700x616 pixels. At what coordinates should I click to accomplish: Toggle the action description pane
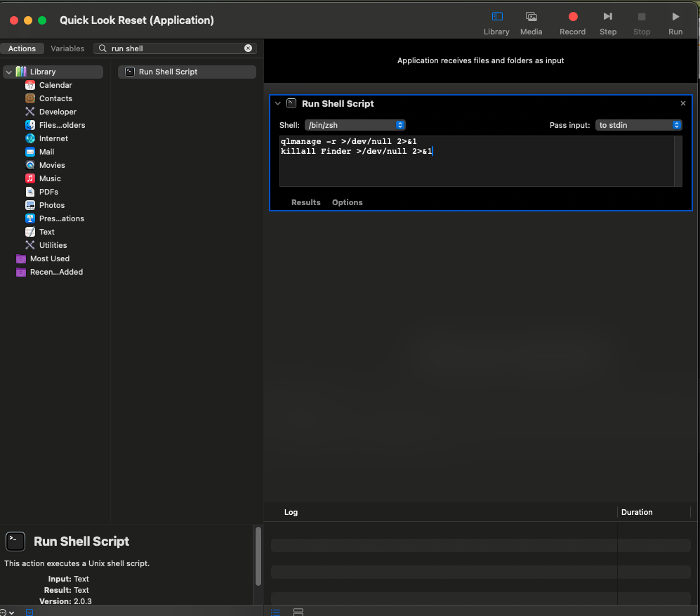point(29,612)
